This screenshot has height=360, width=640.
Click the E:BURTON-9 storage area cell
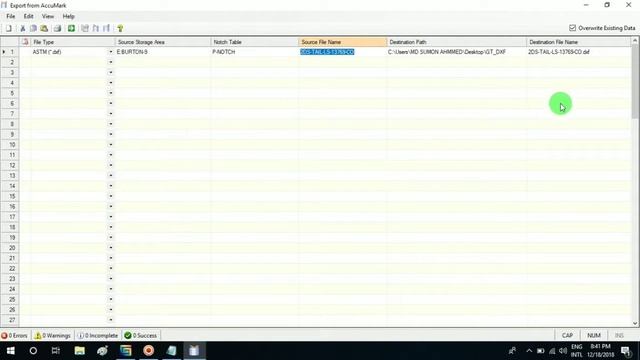163,52
